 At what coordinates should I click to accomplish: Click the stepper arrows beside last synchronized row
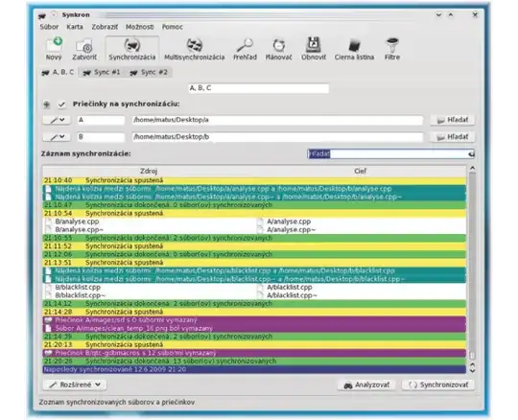pos(472,368)
